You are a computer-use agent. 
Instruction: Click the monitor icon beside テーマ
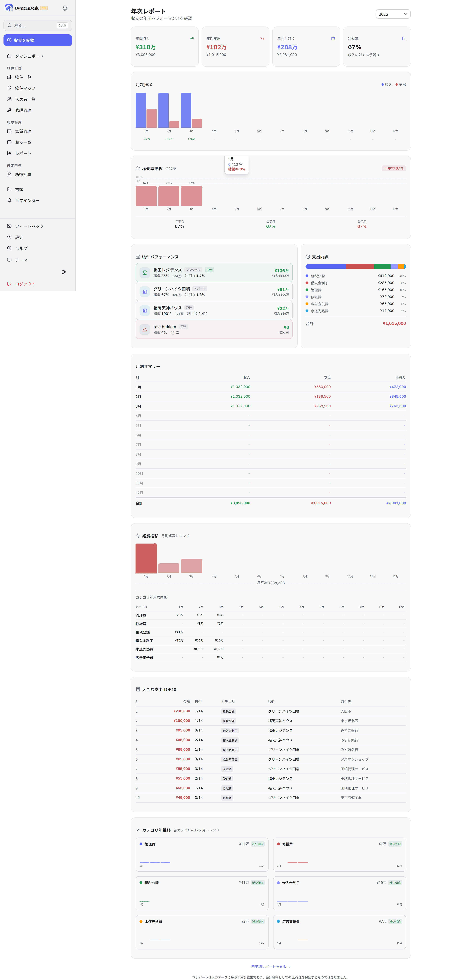pyautogui.click(x=9, y=260)
